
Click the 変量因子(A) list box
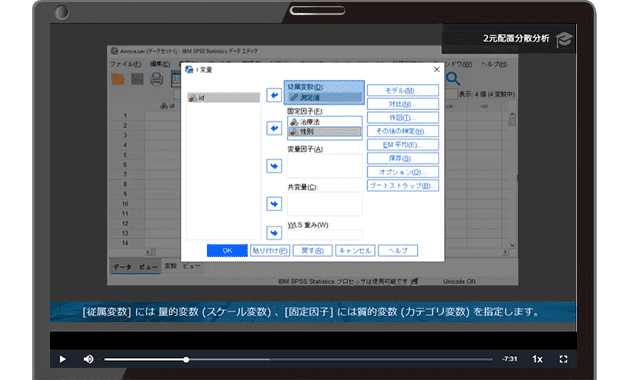[325, 165]
